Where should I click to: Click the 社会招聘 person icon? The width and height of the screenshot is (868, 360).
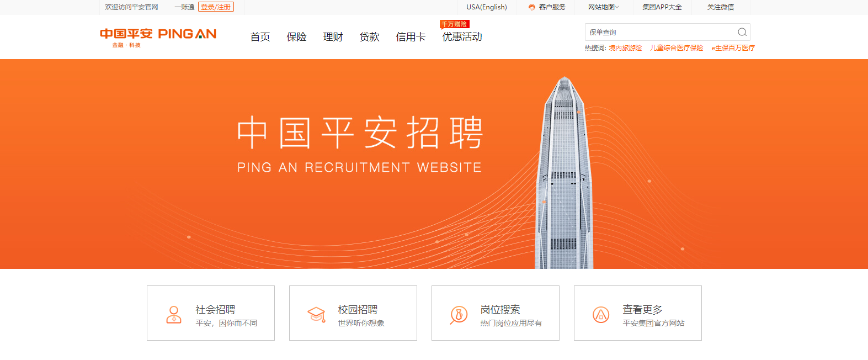click(x=174, y=315)
